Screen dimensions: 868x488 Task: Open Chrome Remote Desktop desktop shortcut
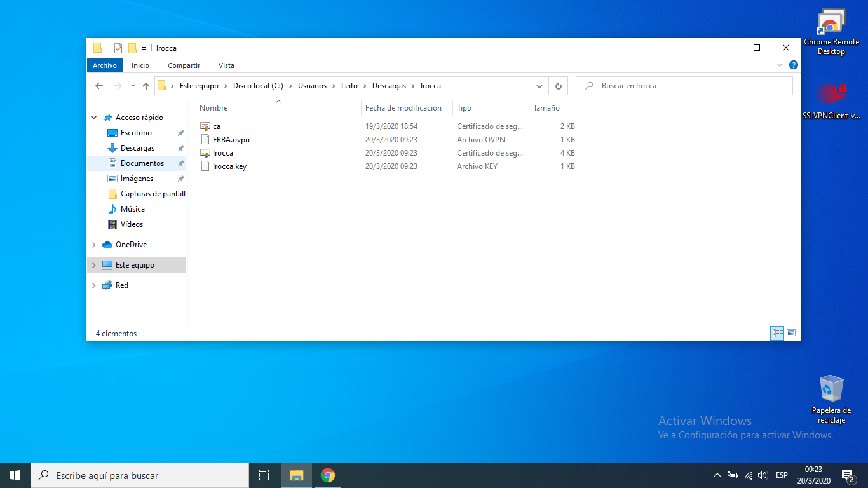[831, 32]
